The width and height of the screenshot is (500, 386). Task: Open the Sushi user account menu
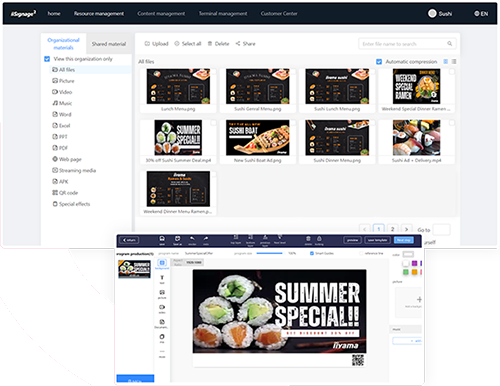tap(440, 14)
